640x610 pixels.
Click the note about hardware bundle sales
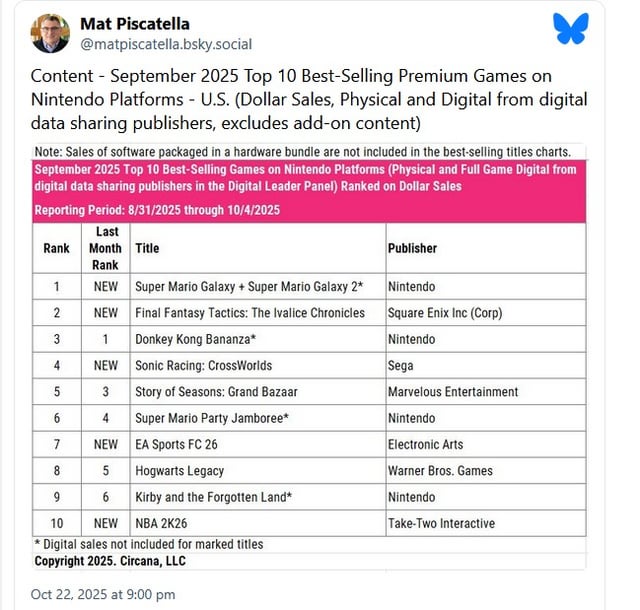tap(302, 151)
